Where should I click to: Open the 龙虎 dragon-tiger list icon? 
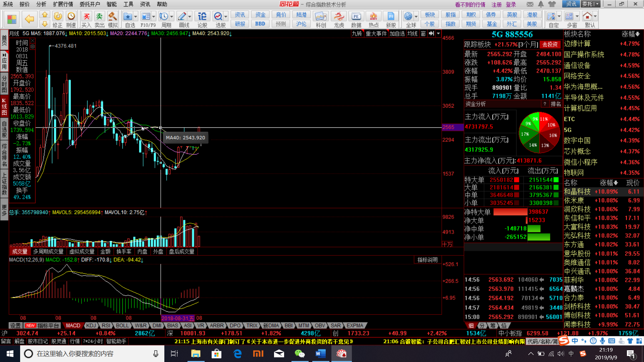pos(339,19)
